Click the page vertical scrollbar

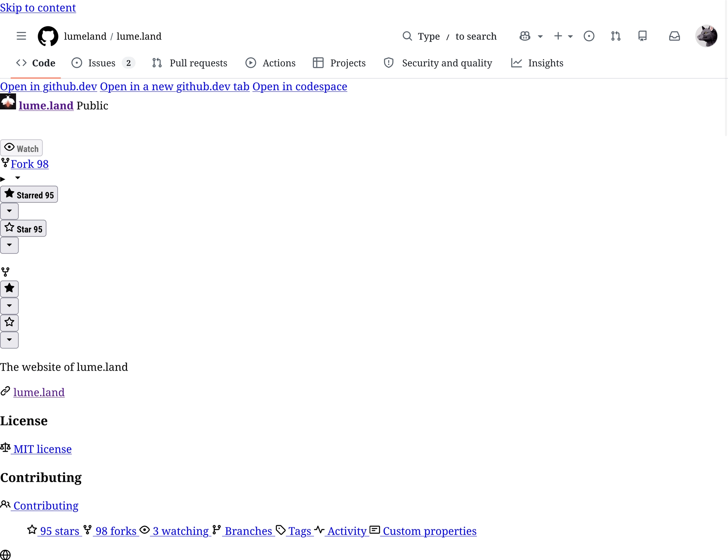coord(726,68)
